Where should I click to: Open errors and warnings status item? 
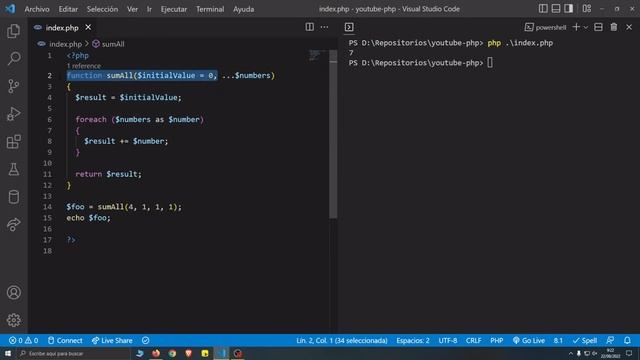[x=23, y=340]
